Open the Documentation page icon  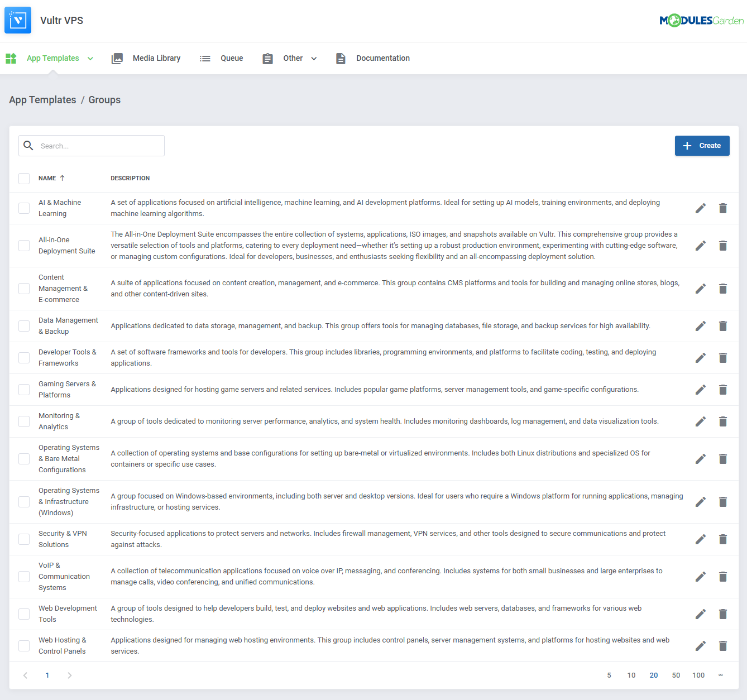[341, 58]
